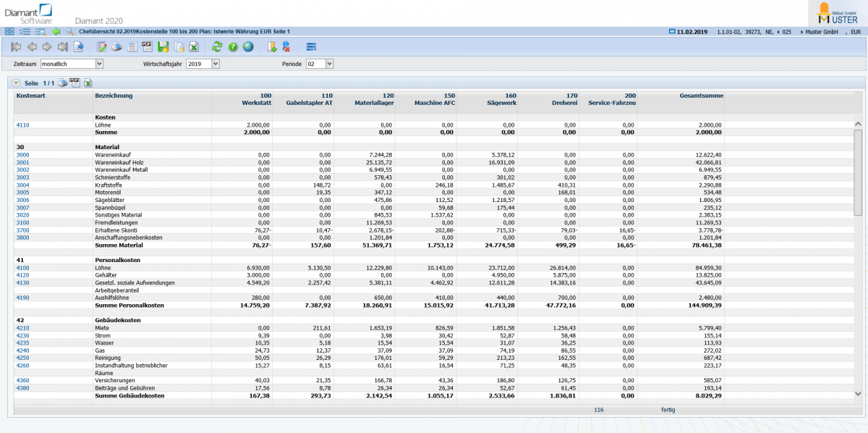Click the page export arrow icon
Image resolution: width=868 pixels, height=433 pixels.
[x=79, y=47]
